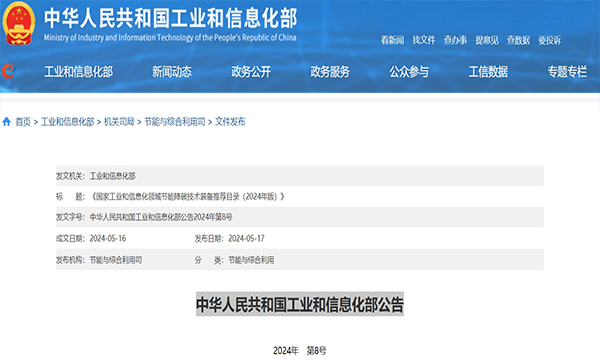Click the document title 国家工业和信息化领域节能降碳技术装备推荐目录
This screenshot has height=360, width=600.
[x=187, y=197]
